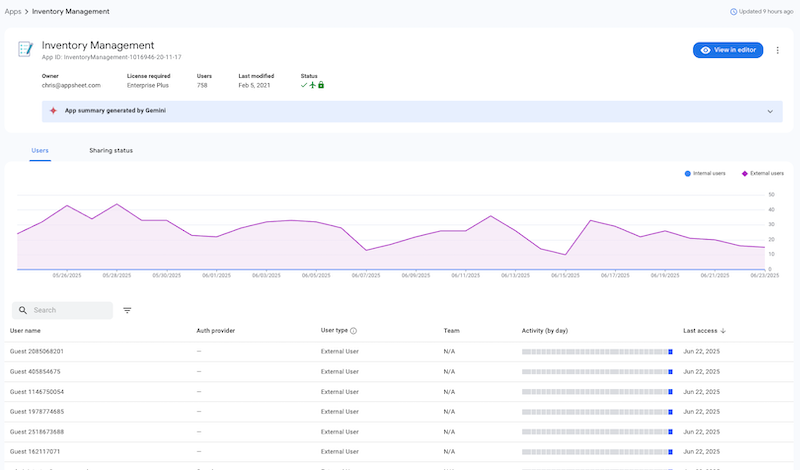Image resolution: width=800 pixels, height=470 pixels.
Task: Select the Guest 2518673688 row
Action: [x=399, y=432]
